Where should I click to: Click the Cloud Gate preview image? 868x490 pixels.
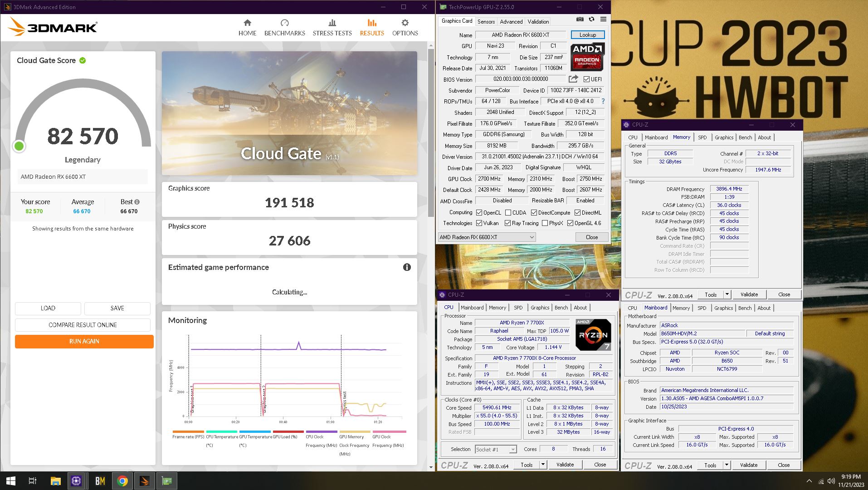289,113
